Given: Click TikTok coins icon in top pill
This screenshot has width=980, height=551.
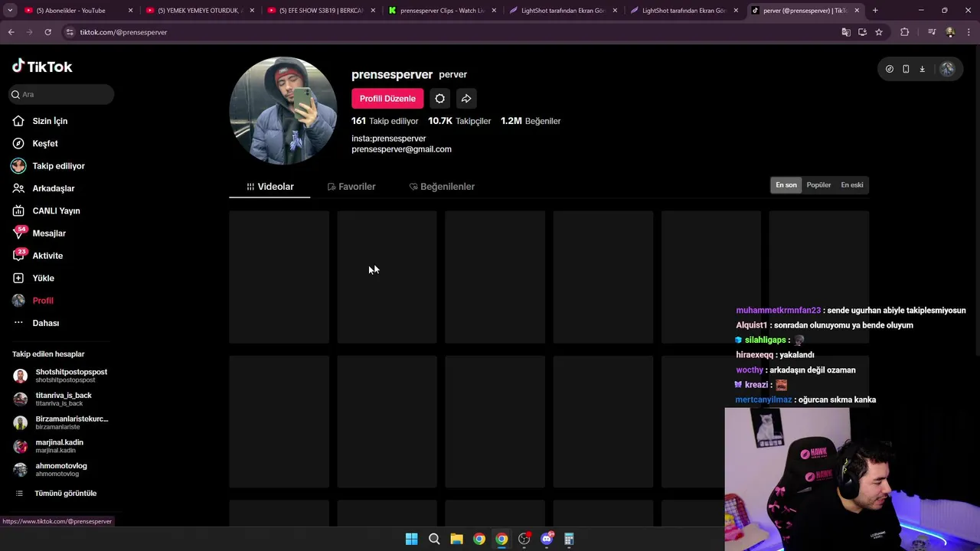Looking at the screenshot, I should (x=889, y=69).
